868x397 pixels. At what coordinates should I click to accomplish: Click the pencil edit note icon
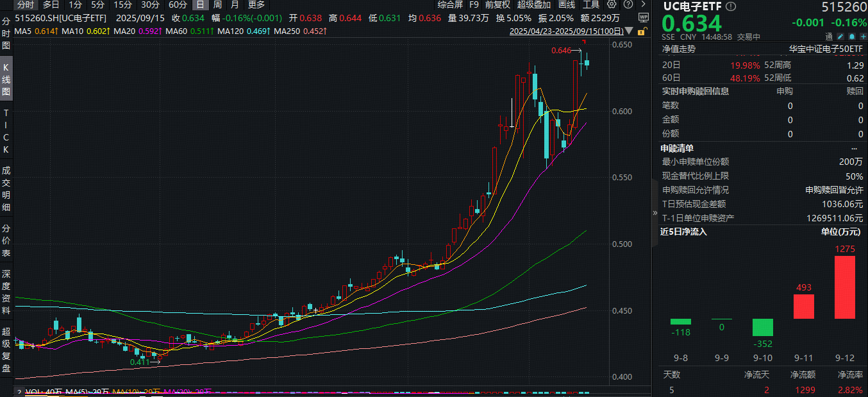click(839, 37)
